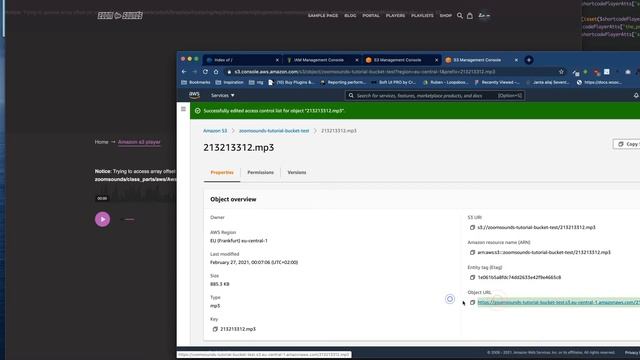Copy the Object URL with copy icon
The height and width of the screenshot is (360, 640).
point(472,302)
